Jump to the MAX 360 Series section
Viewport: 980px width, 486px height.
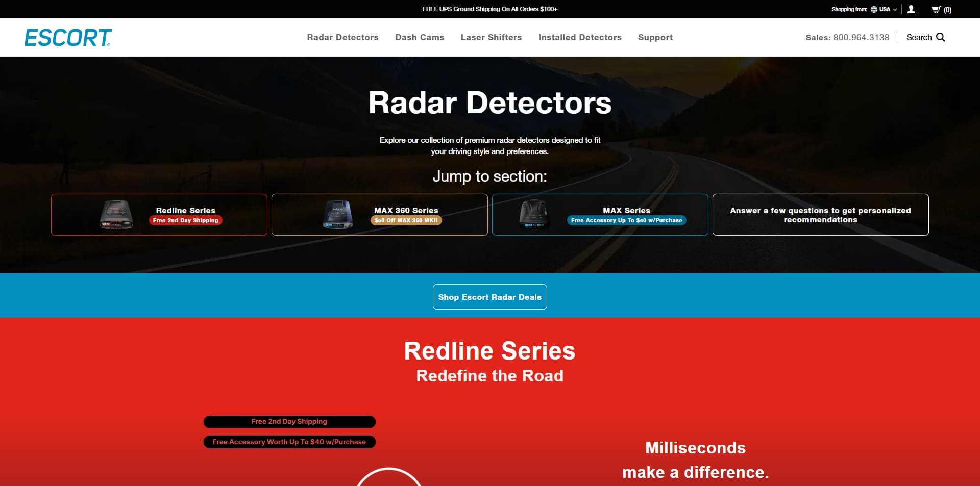tap(380, 215)
